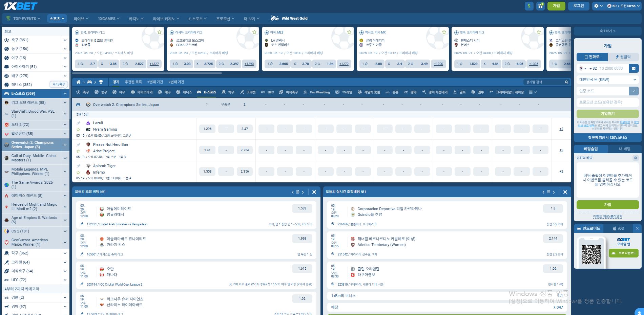Viewport: 644px width, 315px height.
Task: Open +1327 markets on Brighton card
Action: pos(154,64)
